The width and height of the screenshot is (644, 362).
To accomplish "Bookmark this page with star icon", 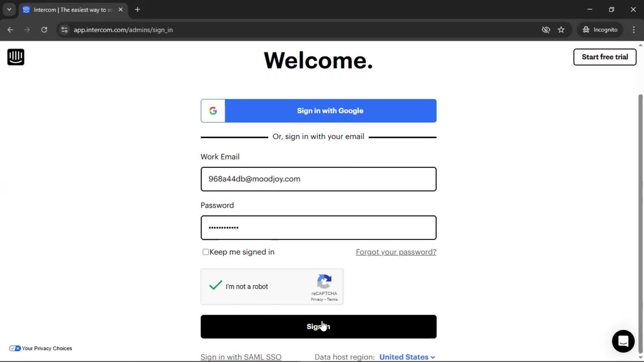I will point(561,29).
